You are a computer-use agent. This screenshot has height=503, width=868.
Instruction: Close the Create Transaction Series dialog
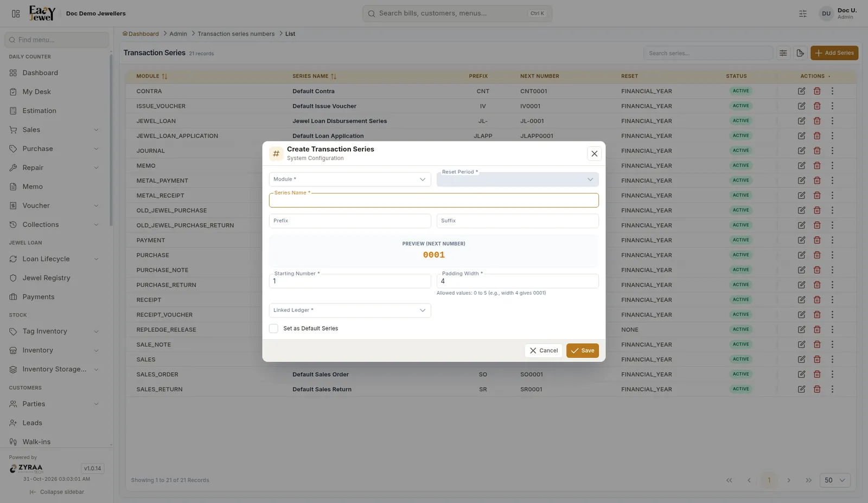594,154
